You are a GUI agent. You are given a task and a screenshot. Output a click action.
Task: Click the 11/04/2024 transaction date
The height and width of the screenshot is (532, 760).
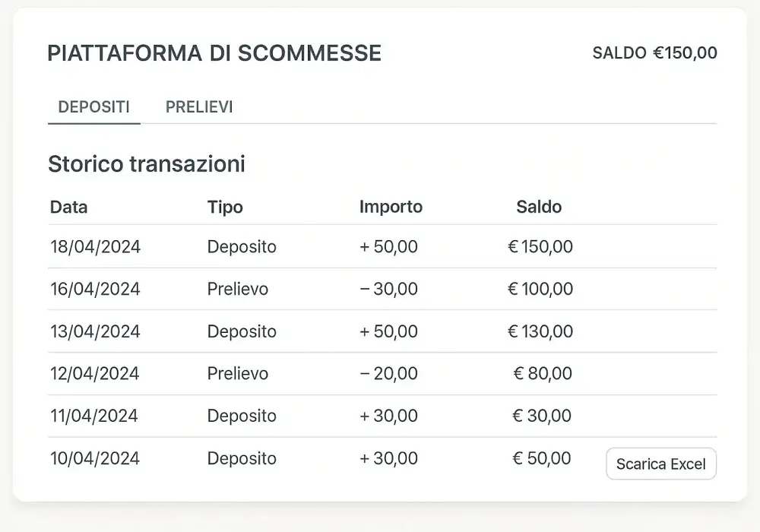tap(94, 416)
